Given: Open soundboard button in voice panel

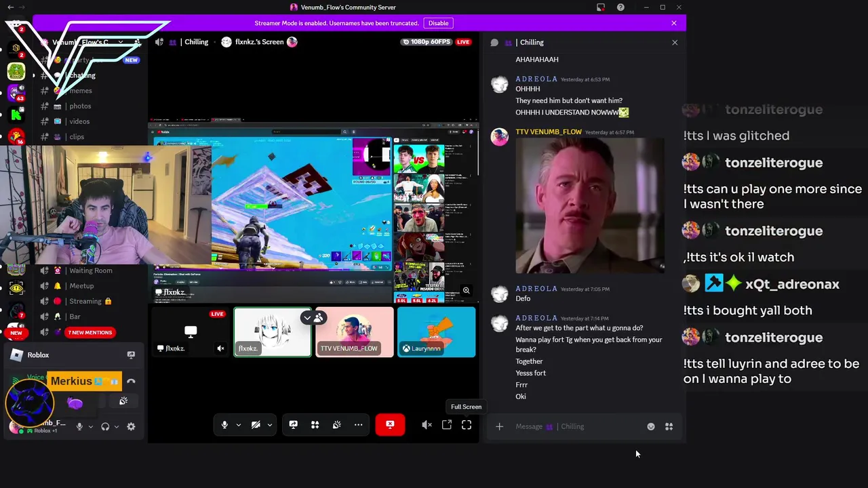Looking at the screenshot, I should point(123,401).
